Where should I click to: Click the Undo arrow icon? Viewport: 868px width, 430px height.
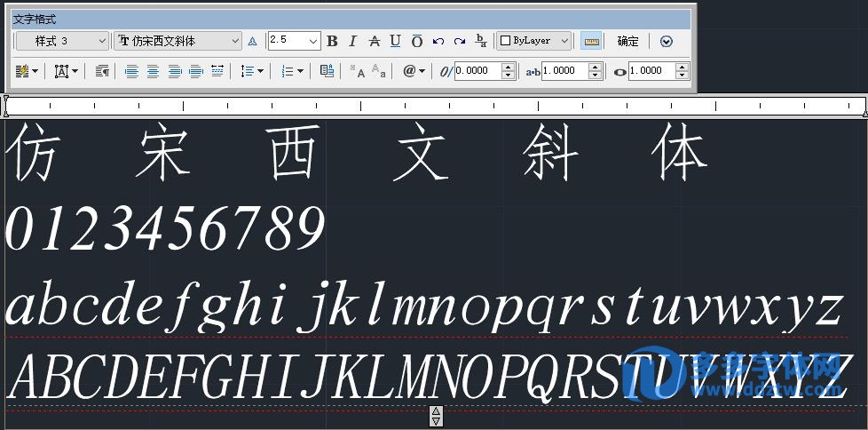(438, 41)
